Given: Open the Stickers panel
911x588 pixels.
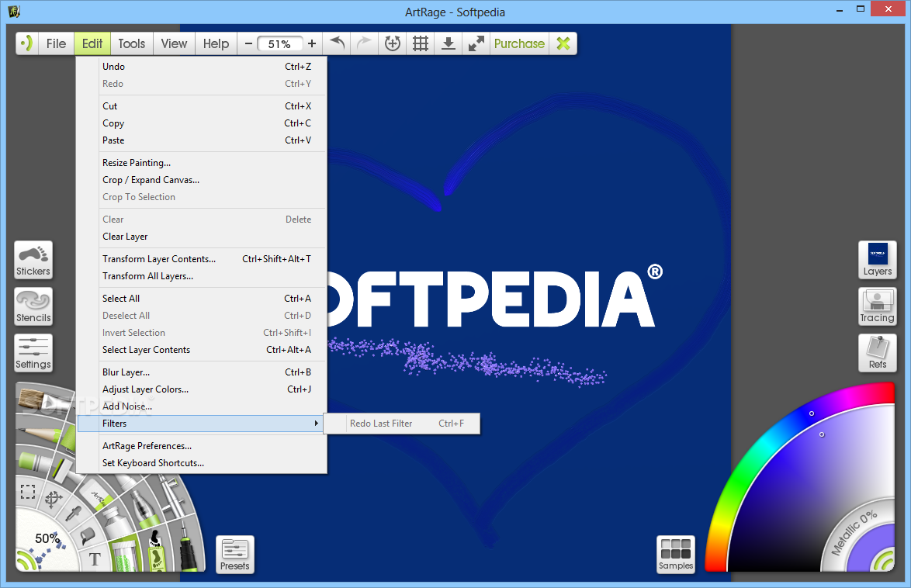Looking at the screenshot, I should [x=33, y=260].
